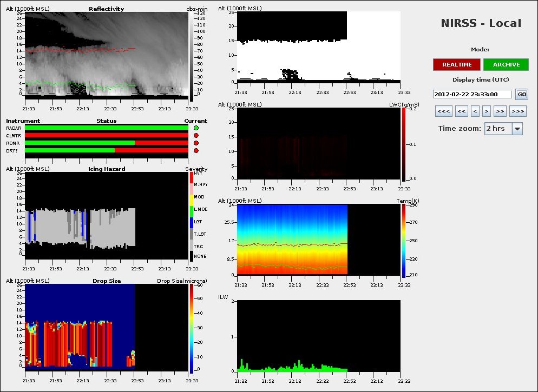
Task: Switch to REALTIME mode
Action: click(x=456, y=65)
